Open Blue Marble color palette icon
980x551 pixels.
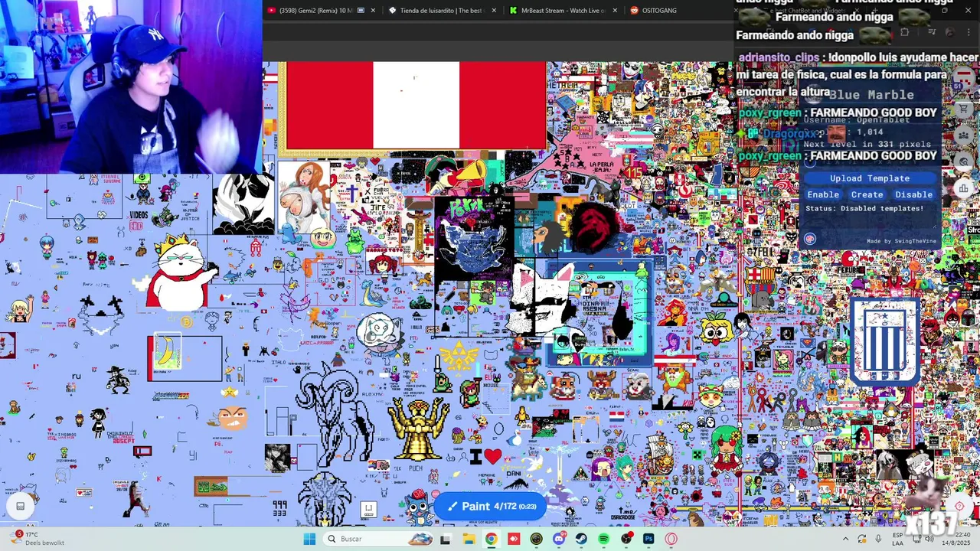[810, 239]
